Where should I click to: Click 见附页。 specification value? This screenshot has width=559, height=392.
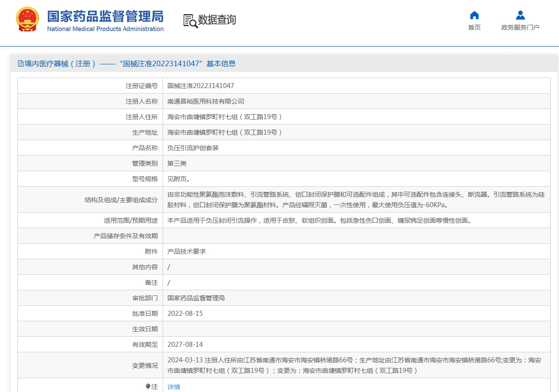point(179,179)
